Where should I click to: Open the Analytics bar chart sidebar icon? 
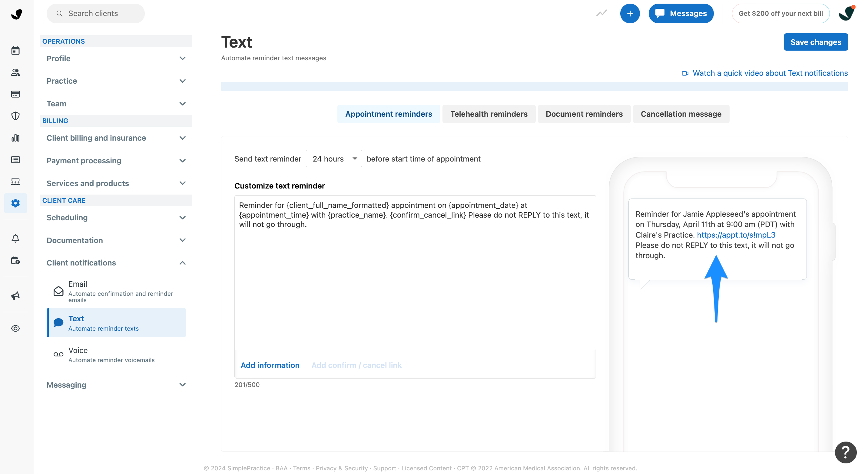tap(15, 138)
